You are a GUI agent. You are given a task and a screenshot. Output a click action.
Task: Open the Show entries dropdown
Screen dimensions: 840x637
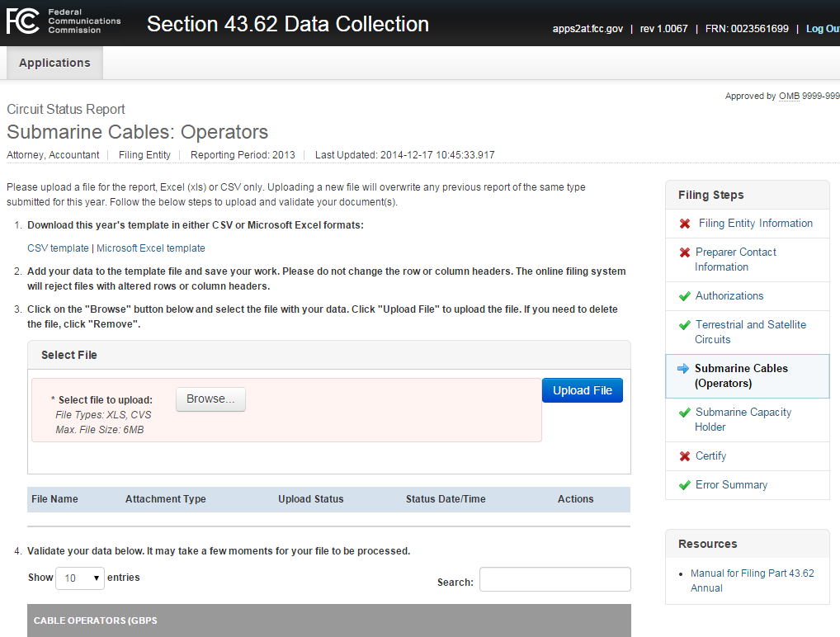click(x=80, y=578)
